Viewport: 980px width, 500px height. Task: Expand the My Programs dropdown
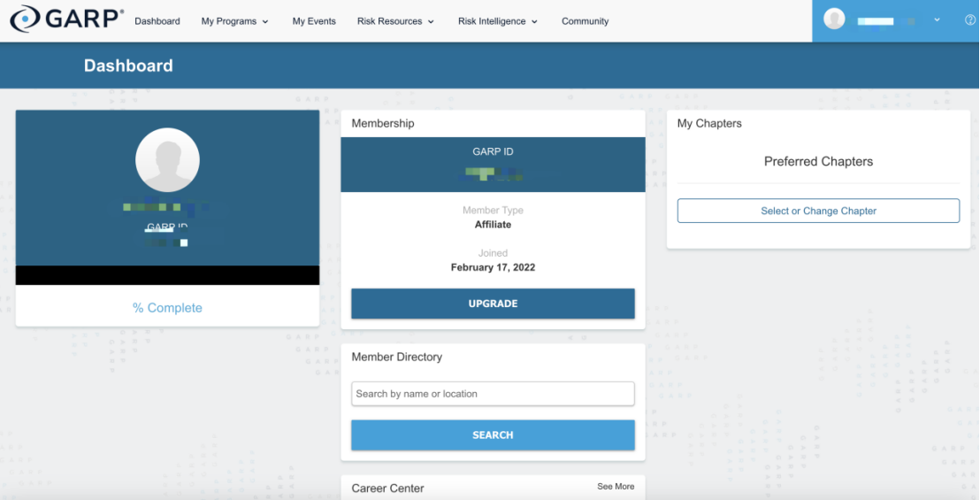click(x=235, y=21)
